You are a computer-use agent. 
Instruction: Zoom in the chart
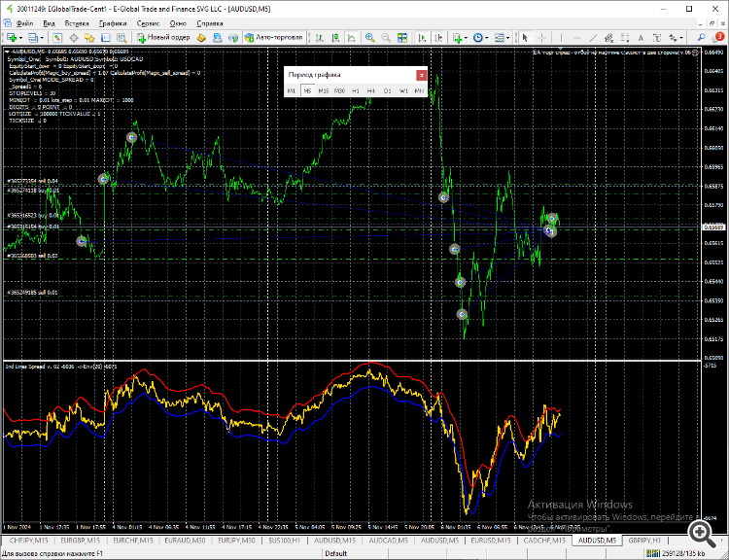coord(370,38)
